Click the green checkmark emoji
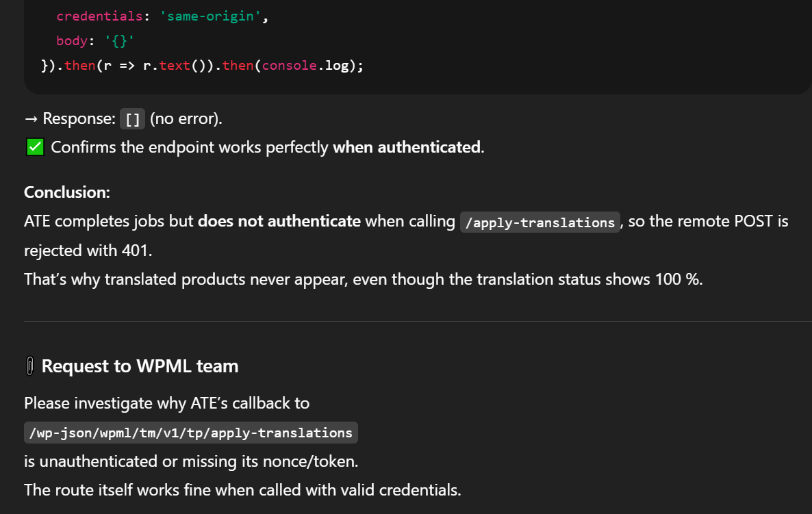 click(x=36, y=147)
